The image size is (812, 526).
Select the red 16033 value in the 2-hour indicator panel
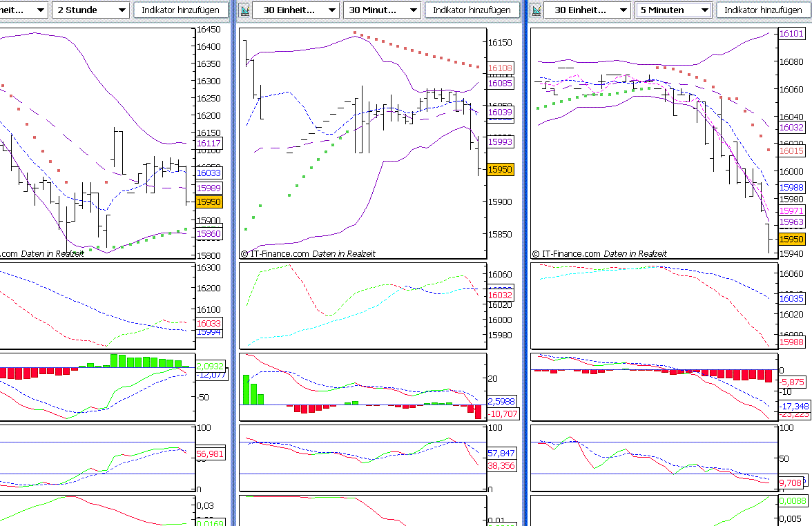(209, 323)
